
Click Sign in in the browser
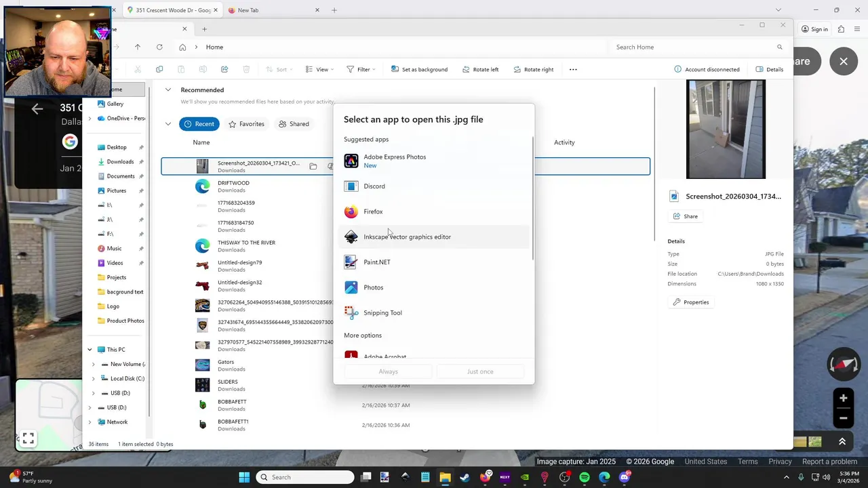(x=814, y=29)
